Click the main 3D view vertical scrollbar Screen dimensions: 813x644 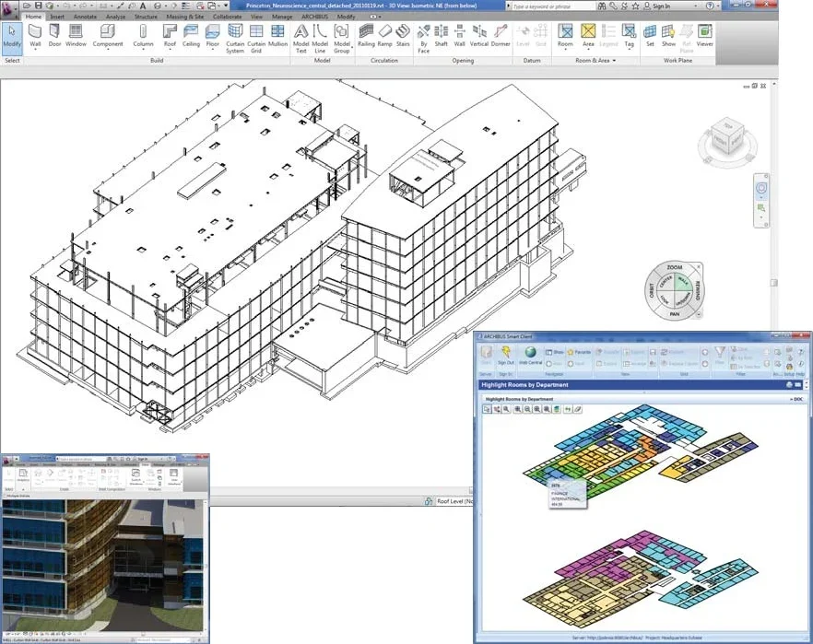click(x=774, y=282)
